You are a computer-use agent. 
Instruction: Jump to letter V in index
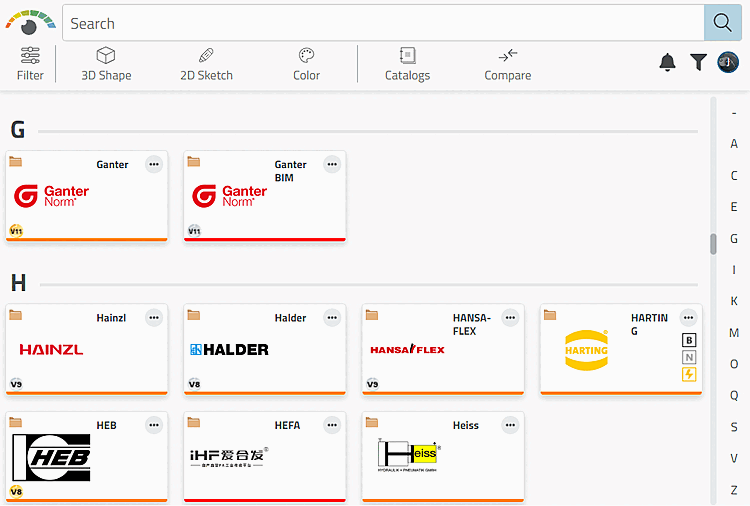[x=734, y=458]
